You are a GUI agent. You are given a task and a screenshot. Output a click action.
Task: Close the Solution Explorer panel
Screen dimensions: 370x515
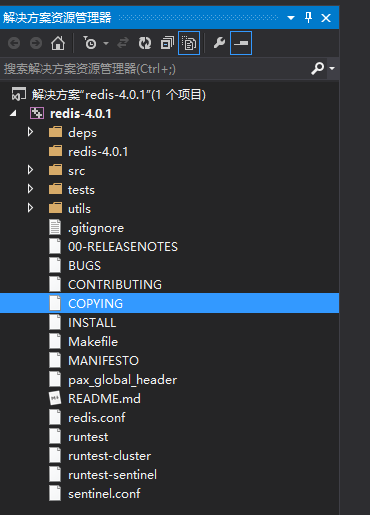pos(326,18)
